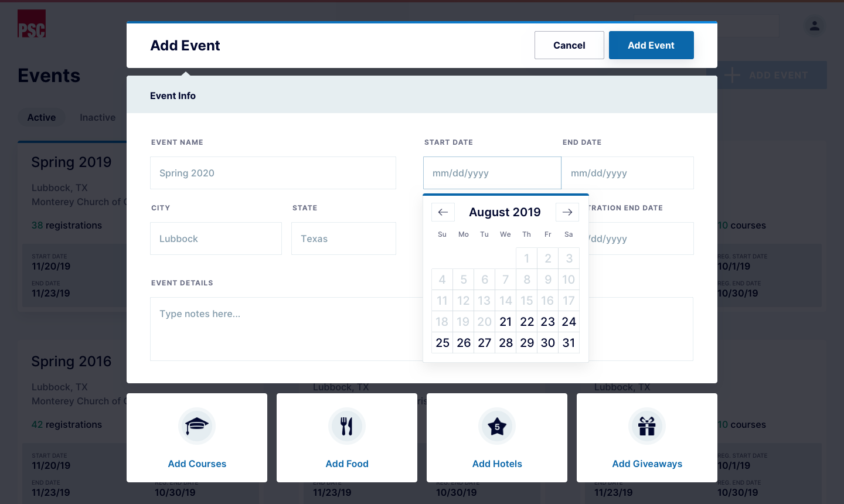Image resolution: width=844 pixels, height=504 pixels.
Task: Click the graduation cap Add Courses icon
Action: coord(197,426)
